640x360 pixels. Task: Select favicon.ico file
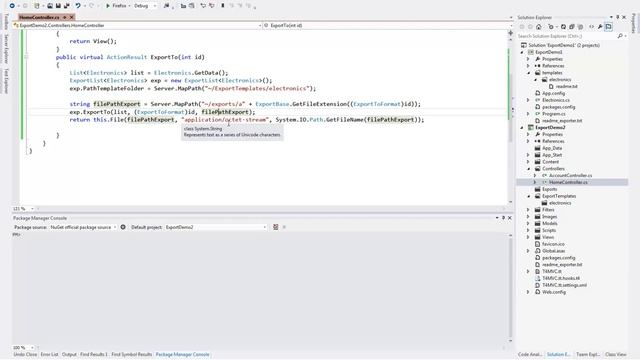click(553, 244)
